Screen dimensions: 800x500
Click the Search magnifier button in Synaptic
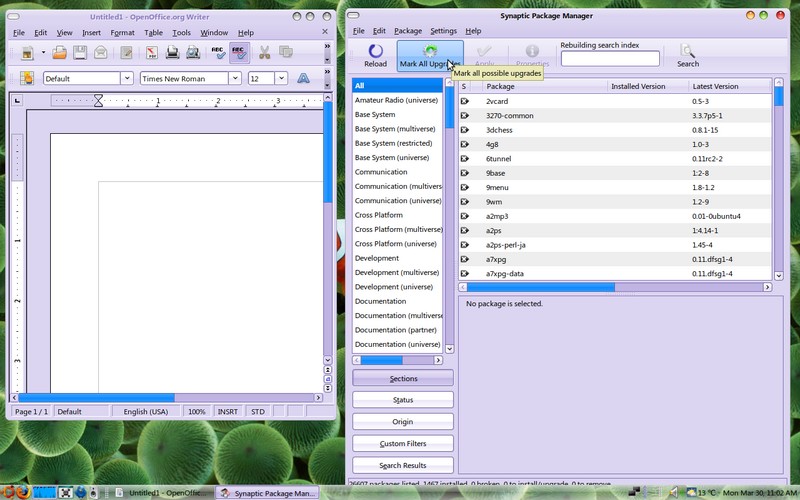pyautogui.click(x=688, y=56)
